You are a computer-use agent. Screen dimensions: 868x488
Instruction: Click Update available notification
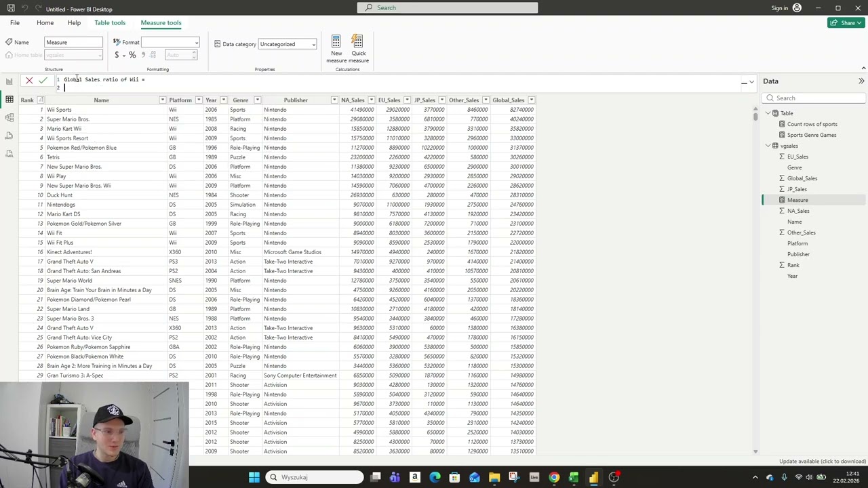[x=822, y=462]
